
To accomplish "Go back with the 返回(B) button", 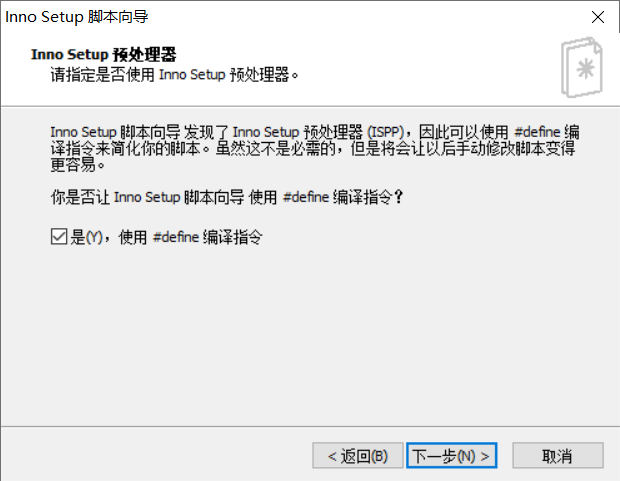I will point(358,456).
